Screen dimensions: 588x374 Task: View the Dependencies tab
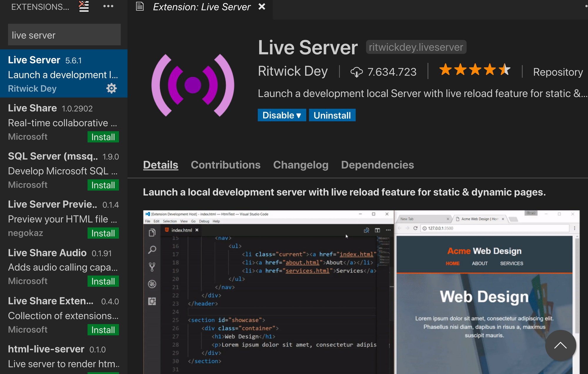(x=377, y=165)
